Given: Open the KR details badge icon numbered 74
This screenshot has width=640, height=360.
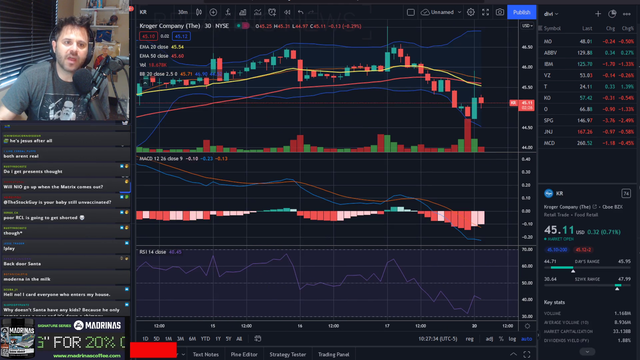Looking at the screenshot, I should click(626, 193).
